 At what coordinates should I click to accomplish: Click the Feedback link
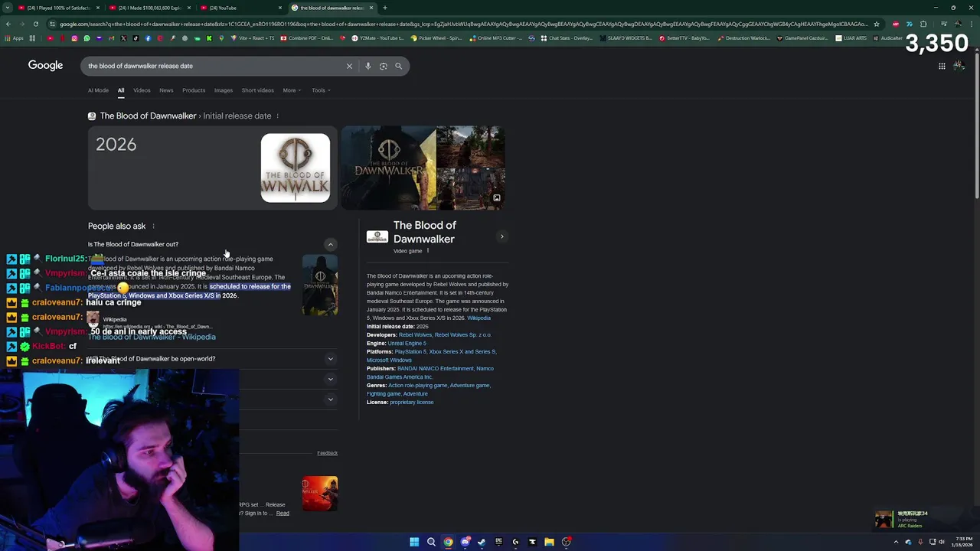327,453
